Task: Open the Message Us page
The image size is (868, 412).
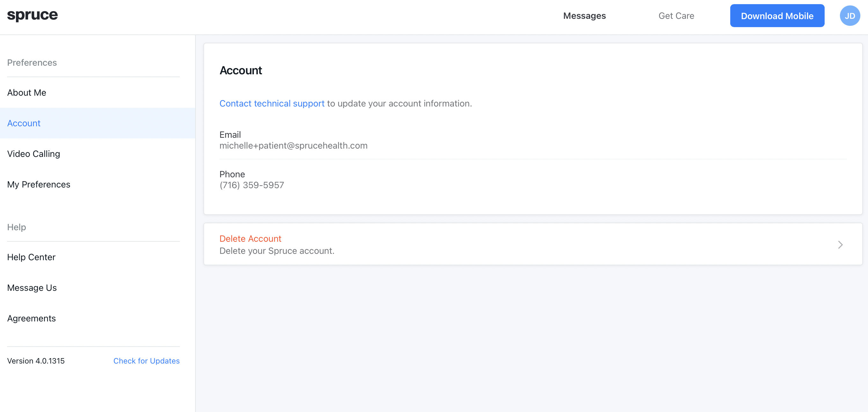Action: pos(32,287)
